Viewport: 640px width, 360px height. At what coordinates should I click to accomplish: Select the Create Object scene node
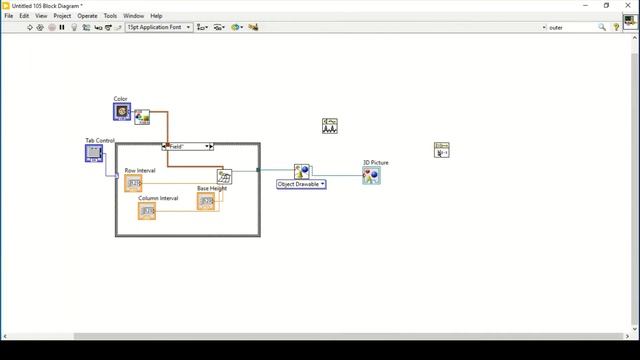[x=302, y=172]
